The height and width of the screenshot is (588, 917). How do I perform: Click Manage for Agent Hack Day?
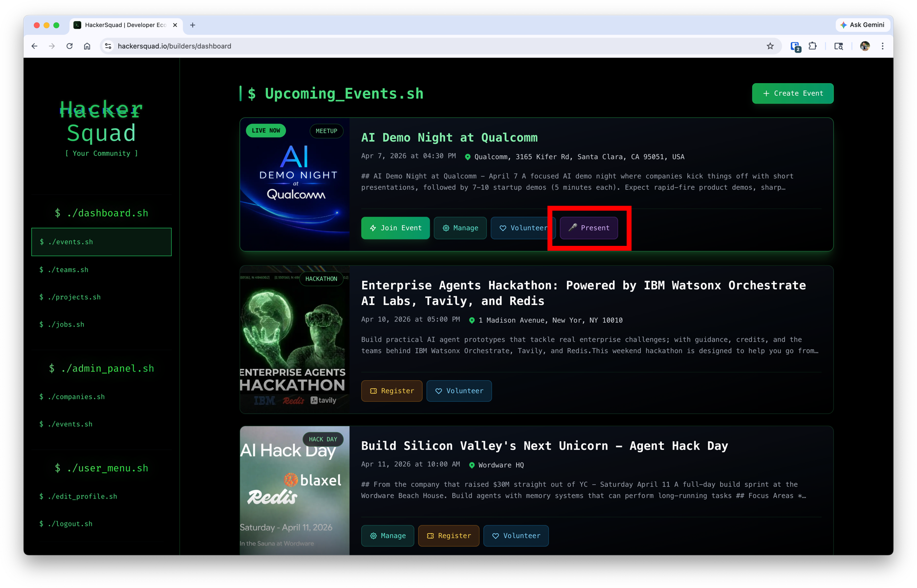pyautogui.click(x=388, y=536)
